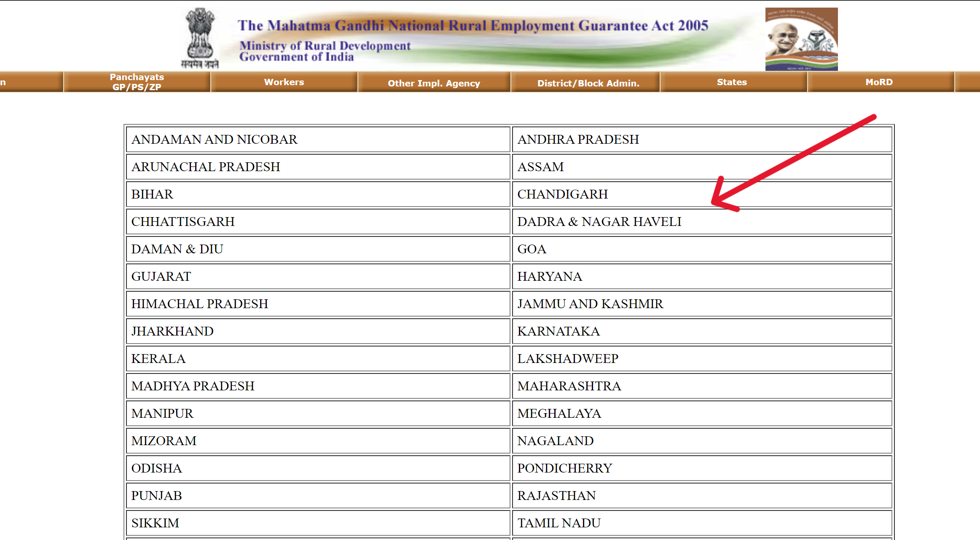The image size is (980, 540).
Task: Click the HARYANA state entry
Action: pyautogui.click(x=550, y=277)
